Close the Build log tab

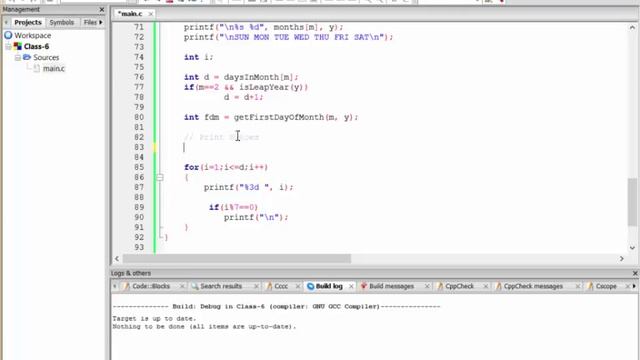[351, 287]
